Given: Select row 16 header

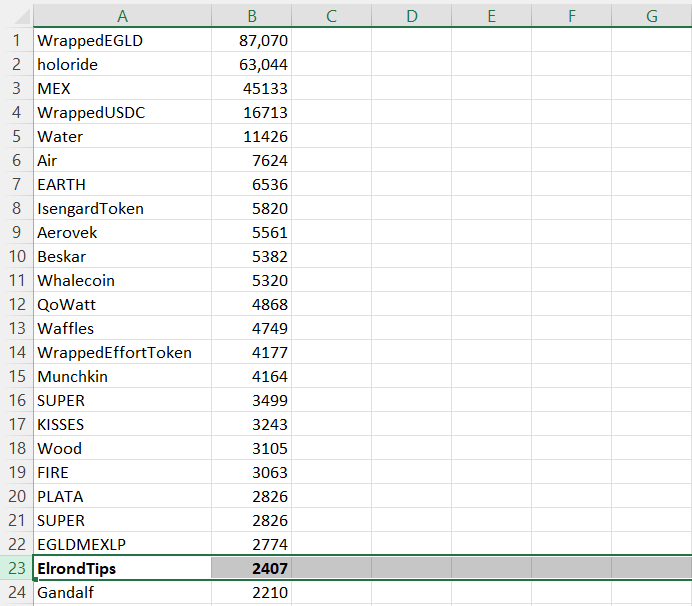Looking at the screenshot, I should point(16,400).
